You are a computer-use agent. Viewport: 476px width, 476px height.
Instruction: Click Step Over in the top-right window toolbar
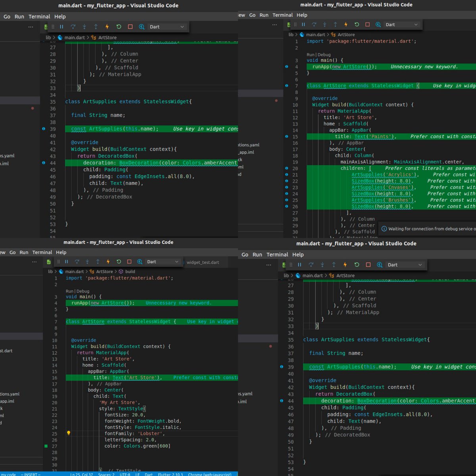tap(314, 25)
